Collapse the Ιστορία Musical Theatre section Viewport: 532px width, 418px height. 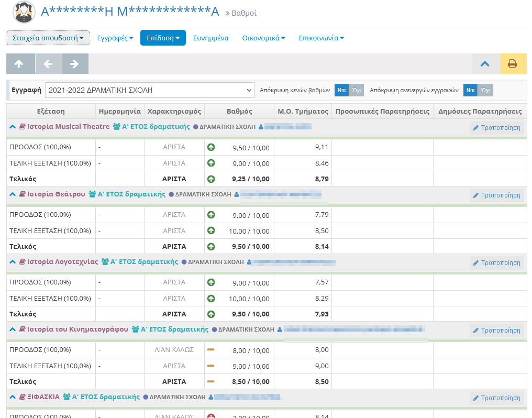tap(13, 127)
